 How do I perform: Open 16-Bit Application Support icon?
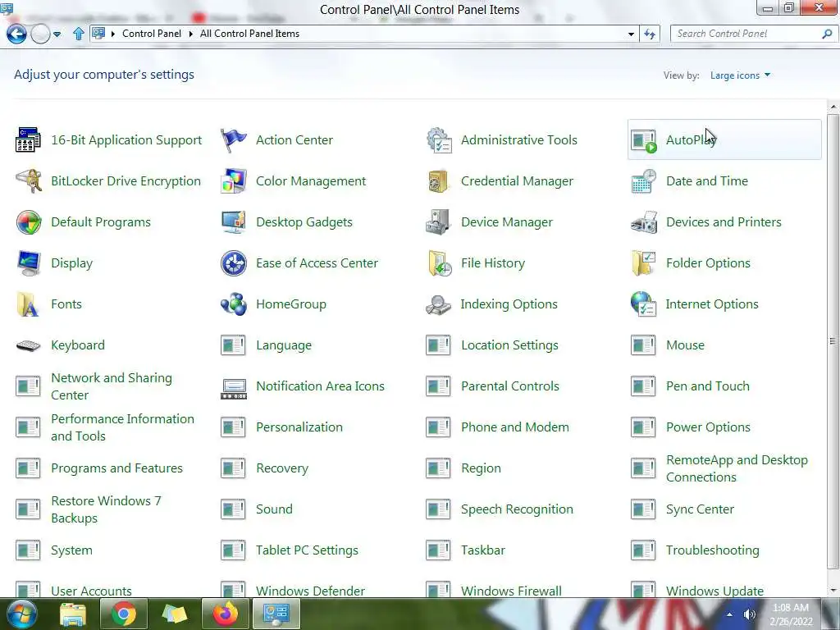pyautogui.click(x=28, y=139)
